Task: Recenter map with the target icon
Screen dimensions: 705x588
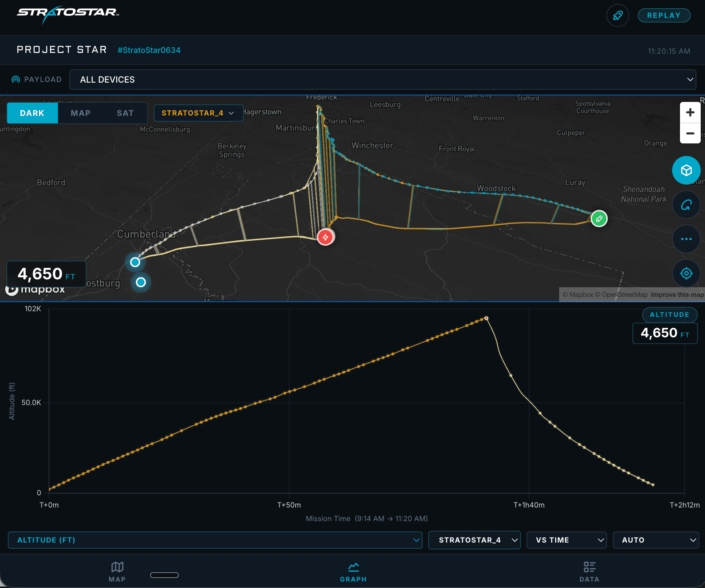Action: point(686,274)
